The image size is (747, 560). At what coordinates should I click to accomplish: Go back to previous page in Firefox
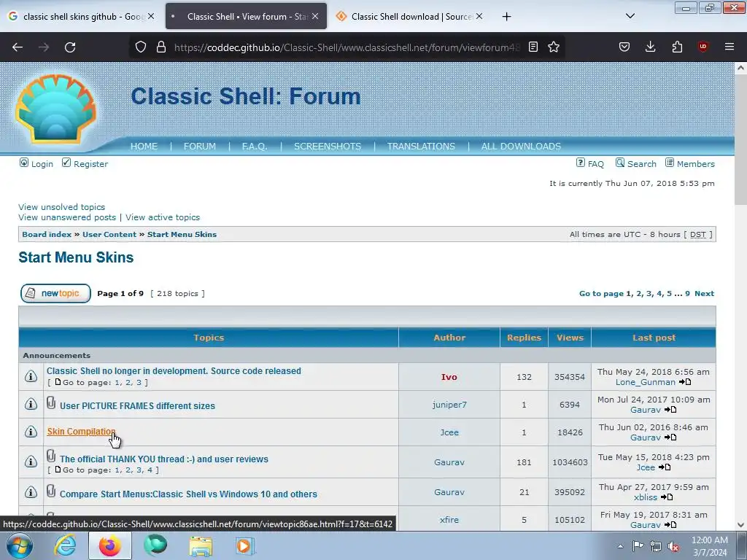point(18,47)
